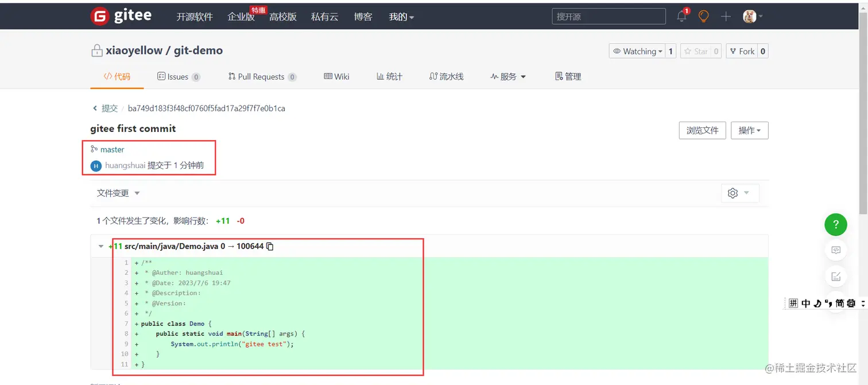Click the orange lightbulb icon

pos(703,17)
